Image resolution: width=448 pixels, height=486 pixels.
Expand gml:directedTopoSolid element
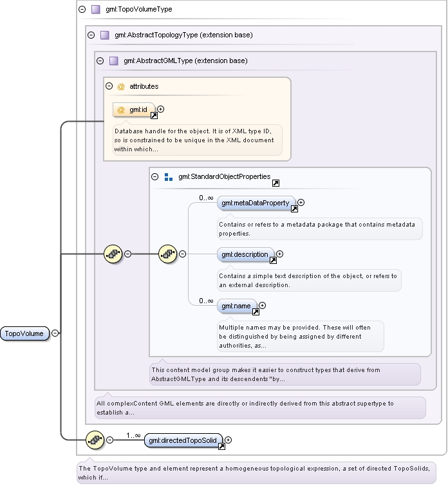click(229, 440)
